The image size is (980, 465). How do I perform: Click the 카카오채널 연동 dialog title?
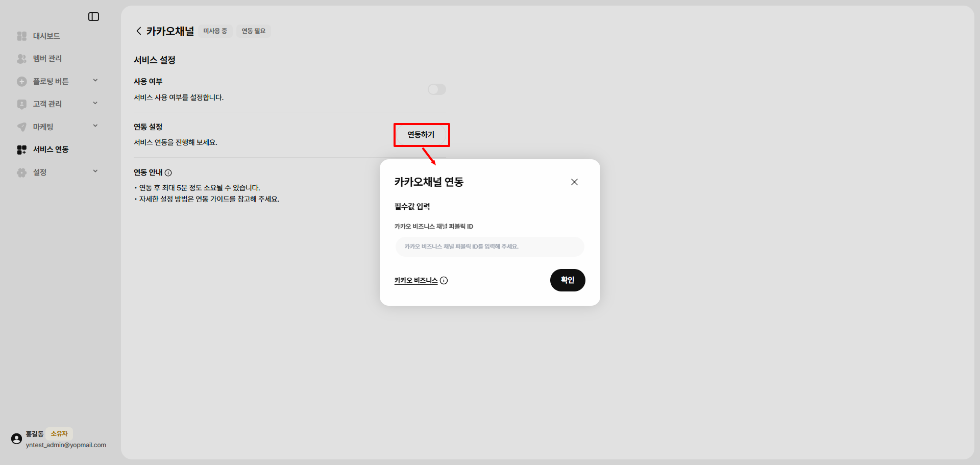coord(429,182)
